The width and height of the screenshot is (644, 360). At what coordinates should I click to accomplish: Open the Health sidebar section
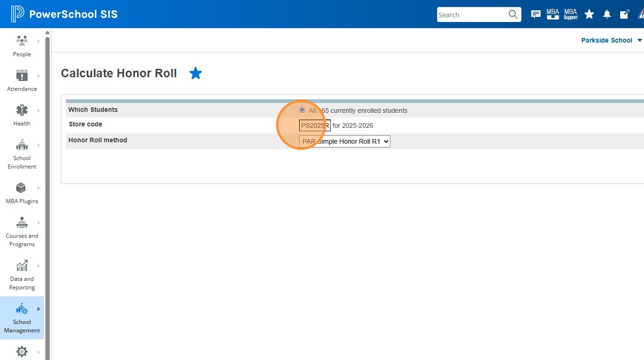coord(22,115)
